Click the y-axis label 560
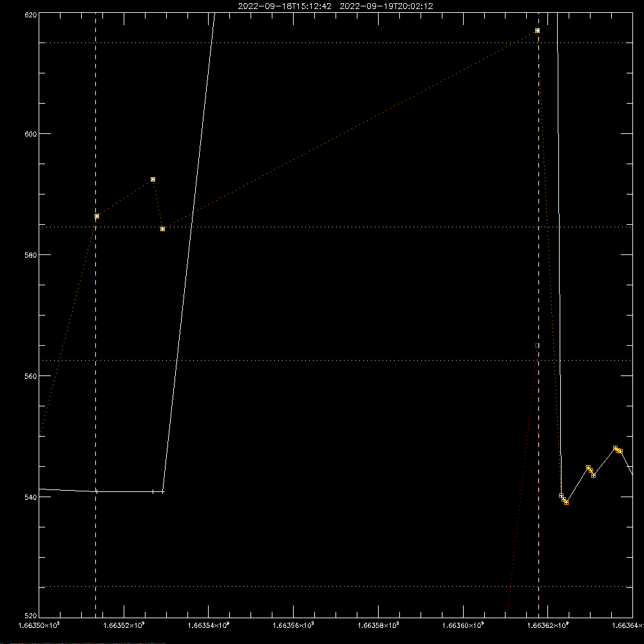The width and height of the screenshot is (644, 644). pyautogui.click(x=31, y=376)
